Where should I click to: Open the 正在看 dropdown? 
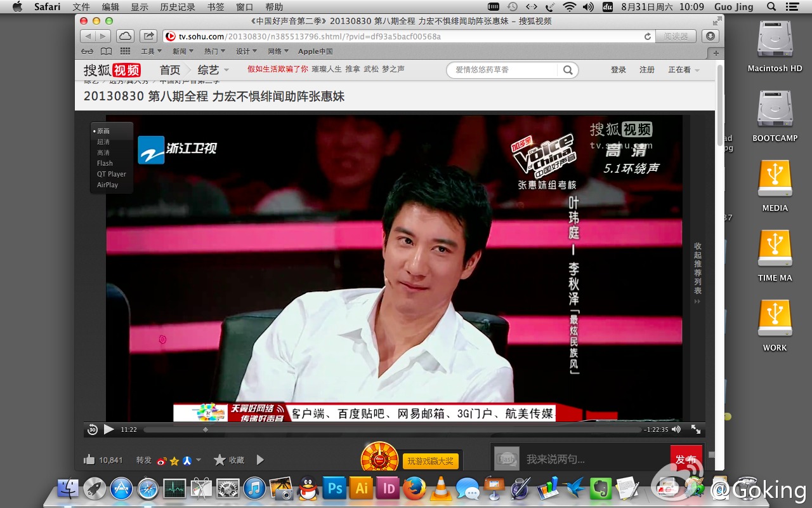pyautogui.click(x=683, y=70)
